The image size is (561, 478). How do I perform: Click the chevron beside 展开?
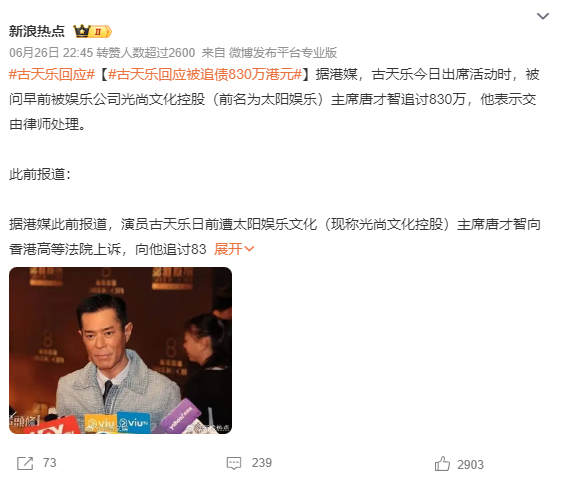249,249
